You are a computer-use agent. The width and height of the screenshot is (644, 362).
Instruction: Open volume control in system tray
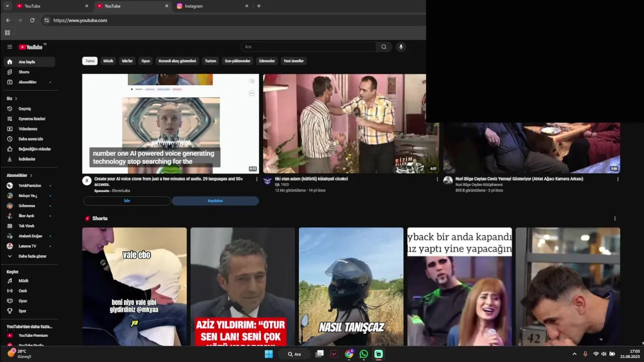pos(604,354)
